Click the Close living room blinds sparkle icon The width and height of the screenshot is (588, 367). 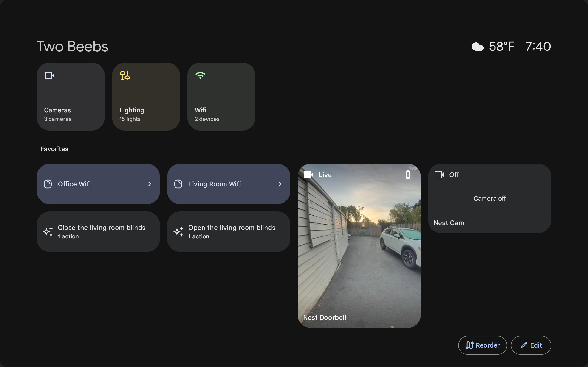coord(48,232)
